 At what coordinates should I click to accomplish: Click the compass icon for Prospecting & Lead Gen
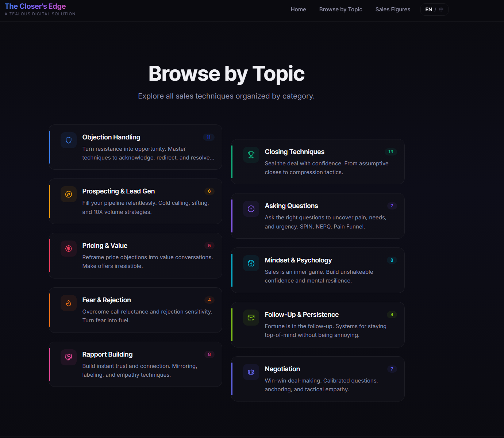coord(69,194)
